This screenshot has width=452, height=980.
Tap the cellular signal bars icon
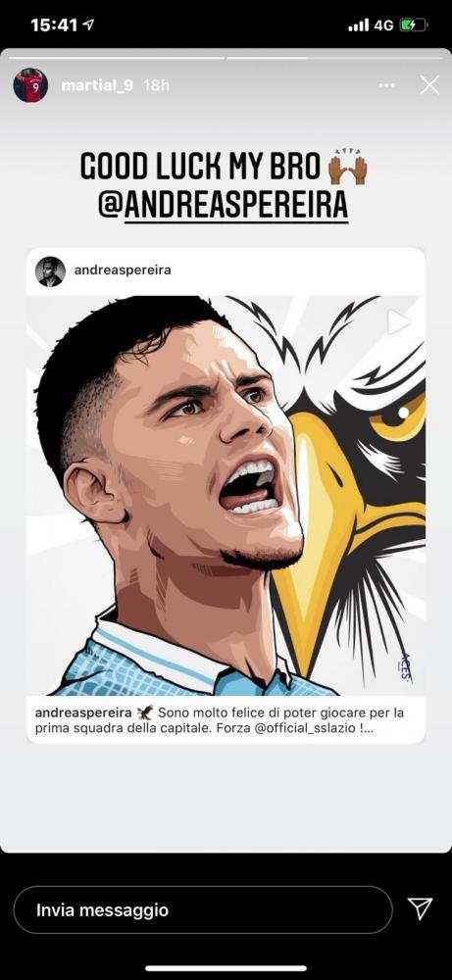358,25
